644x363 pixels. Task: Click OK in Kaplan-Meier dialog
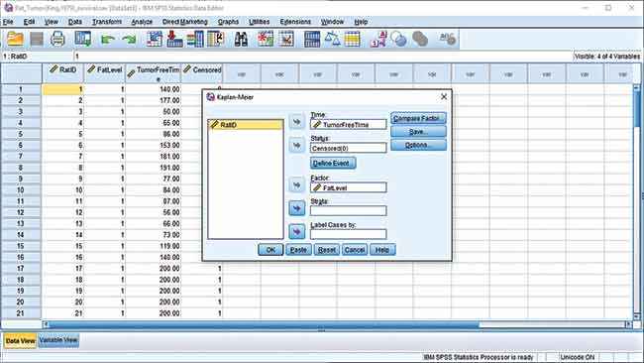click(x=270, y=250)
